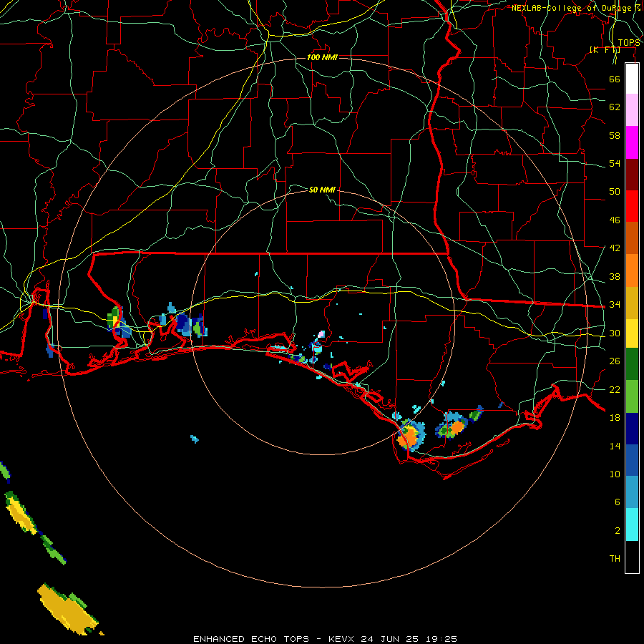Select the 22 legend scale value
This screenshot has width=644, height=644.
tap(615, 389)
